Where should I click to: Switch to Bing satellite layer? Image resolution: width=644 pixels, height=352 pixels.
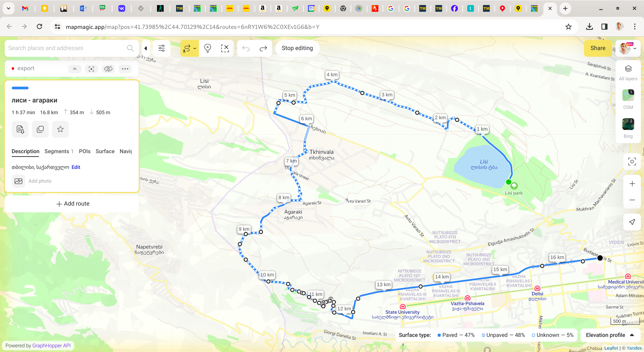pyautogui.click(x=628, y=125)
